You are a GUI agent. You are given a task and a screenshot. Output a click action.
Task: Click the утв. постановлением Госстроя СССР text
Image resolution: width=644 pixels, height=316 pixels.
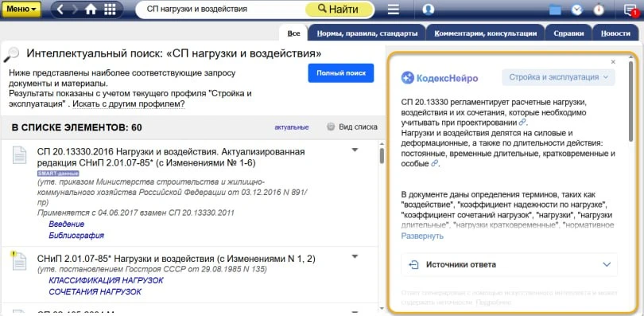tap(152, 270)
